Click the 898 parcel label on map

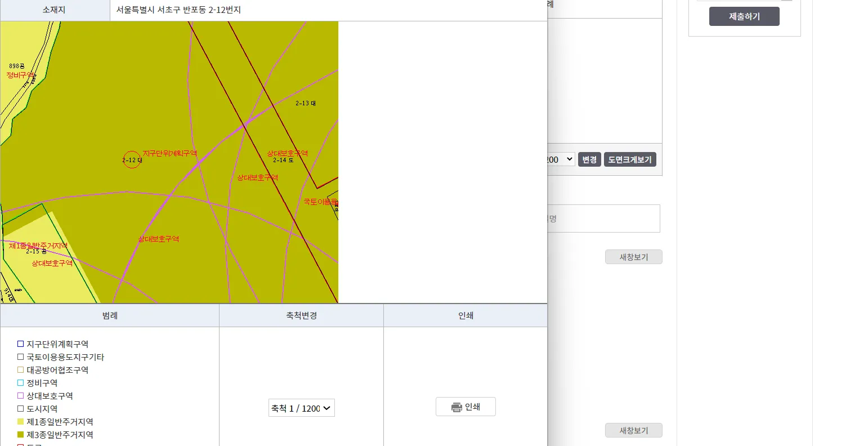click(x=16, y=66)
